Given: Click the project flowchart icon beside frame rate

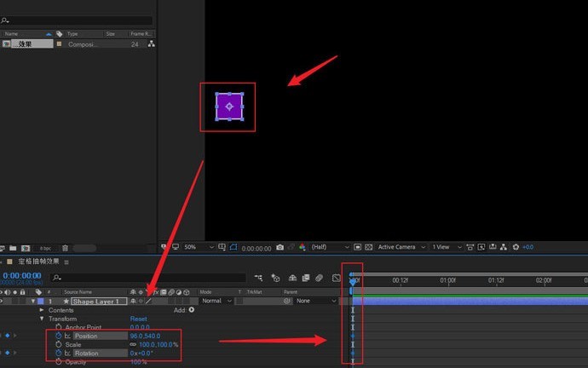Looking at the screenshot, I should 151,44.
